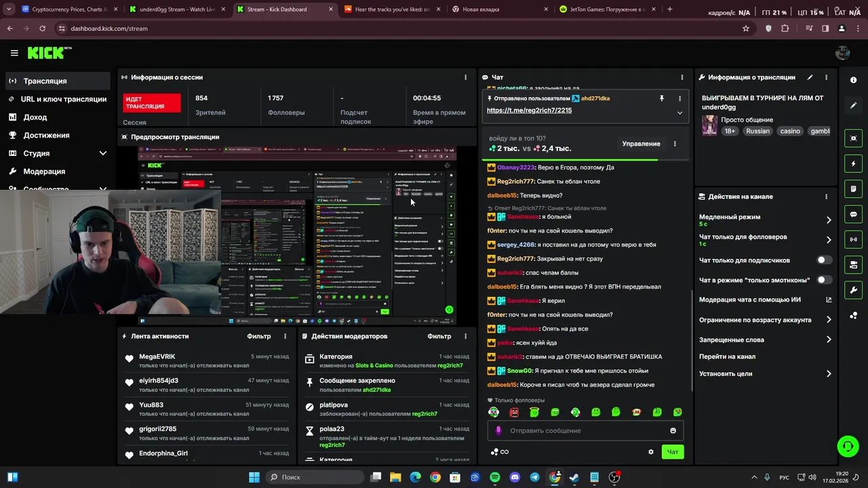Open three-dot menu of Действия на канале
Image resolution: width=868 pixels, height=488 pixels.
click(x=826, y=197)
